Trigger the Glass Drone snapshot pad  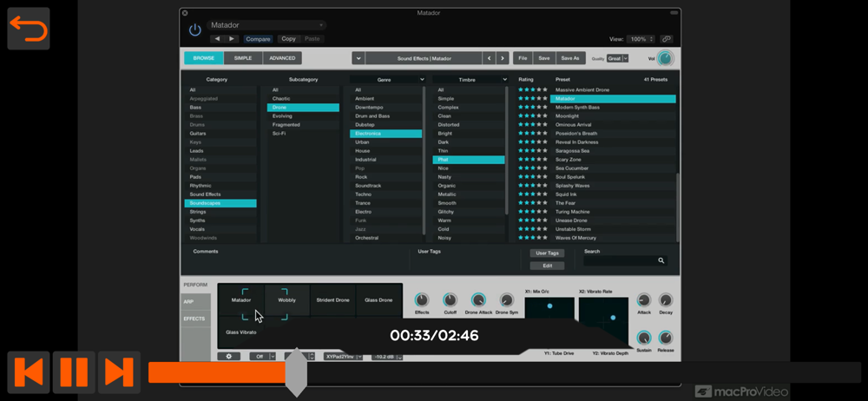378,300
